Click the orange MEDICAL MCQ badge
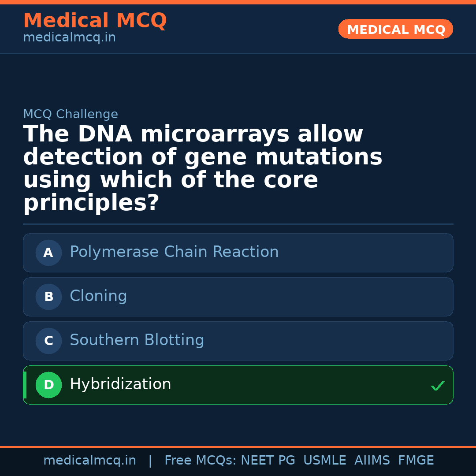476x476 pixels. (395, 29)
